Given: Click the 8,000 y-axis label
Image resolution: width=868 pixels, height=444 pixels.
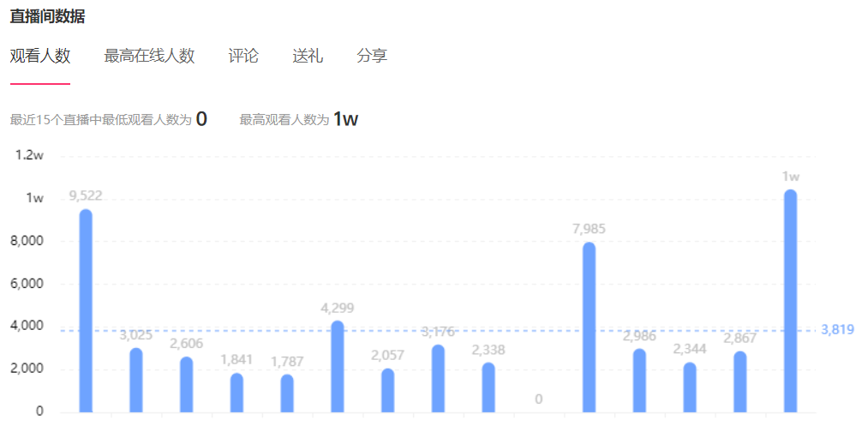Looking at the screenshot, I should (x=27, y=242).
